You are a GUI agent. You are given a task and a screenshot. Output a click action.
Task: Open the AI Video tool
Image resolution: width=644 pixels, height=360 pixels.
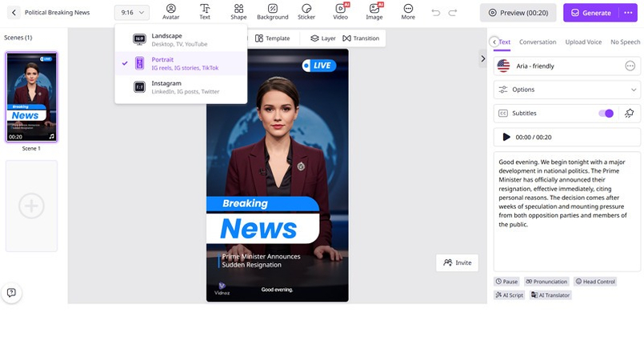tap(341, 12)
